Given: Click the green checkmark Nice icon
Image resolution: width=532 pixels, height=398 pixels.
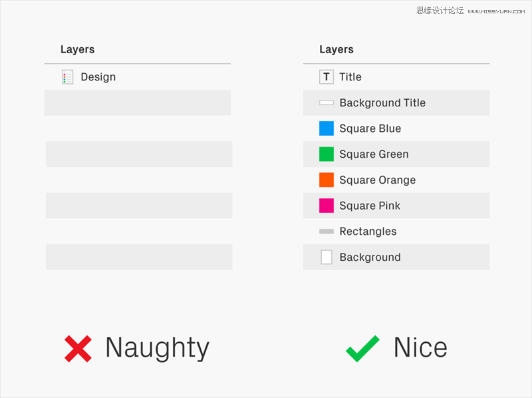Looking at the screenshot, I should pos(362,349).
